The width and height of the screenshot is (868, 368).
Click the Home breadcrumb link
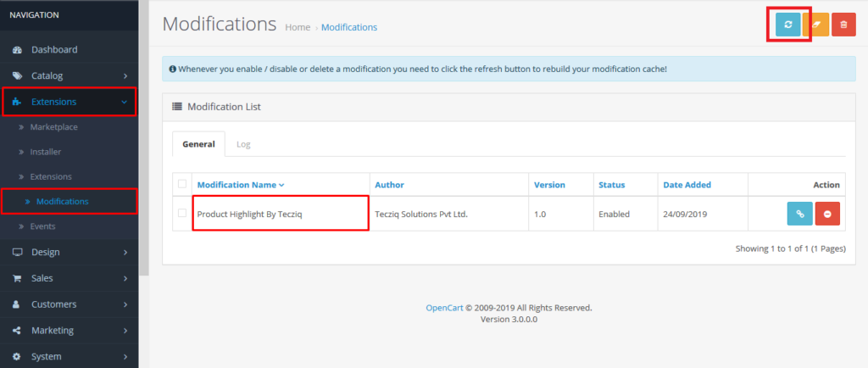pos(298,27)
